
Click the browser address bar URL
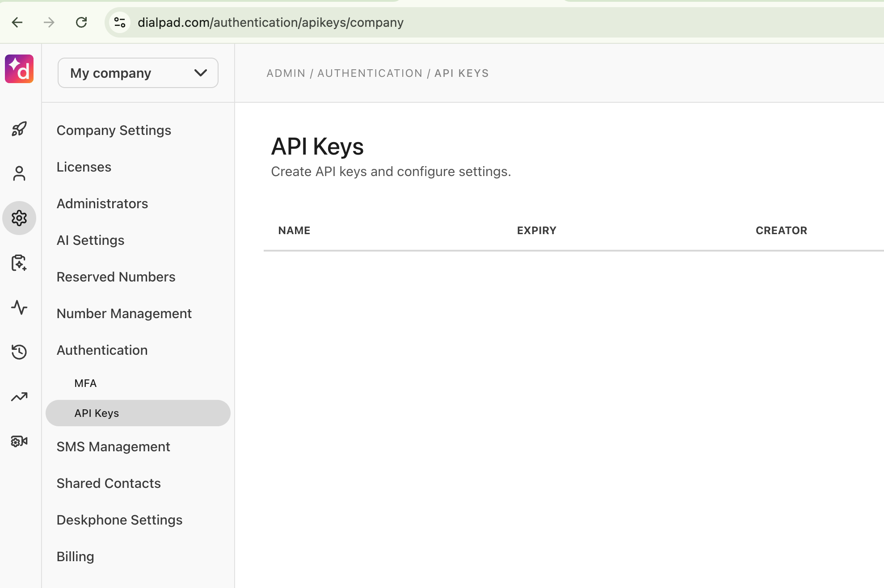(x=270, y=22)
